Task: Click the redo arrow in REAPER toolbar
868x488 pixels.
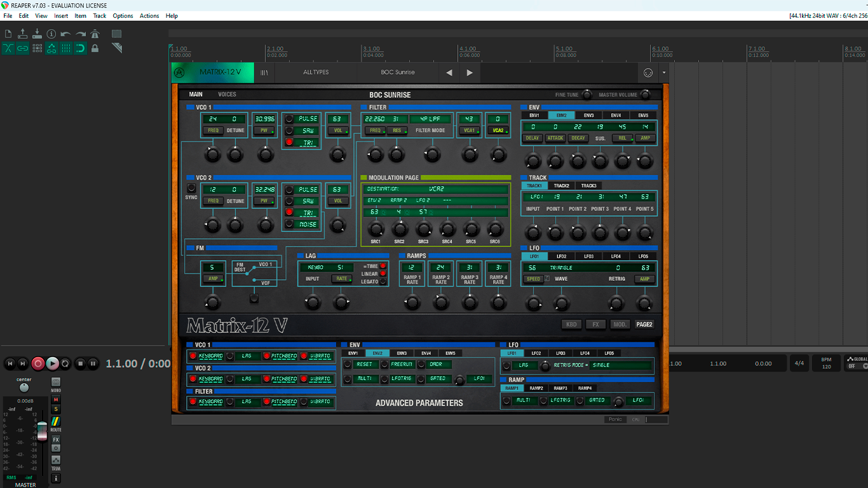Action: (x=81, y=34)
